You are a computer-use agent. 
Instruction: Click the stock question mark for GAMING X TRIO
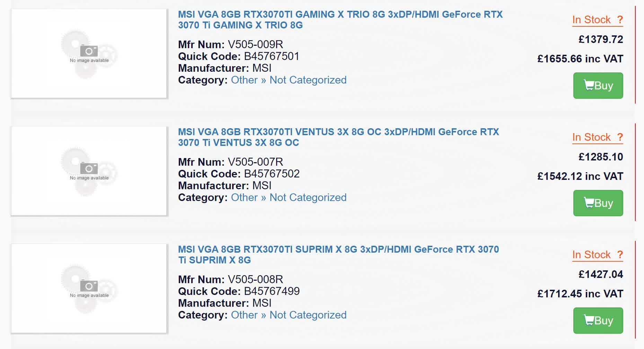click(620, 20)
